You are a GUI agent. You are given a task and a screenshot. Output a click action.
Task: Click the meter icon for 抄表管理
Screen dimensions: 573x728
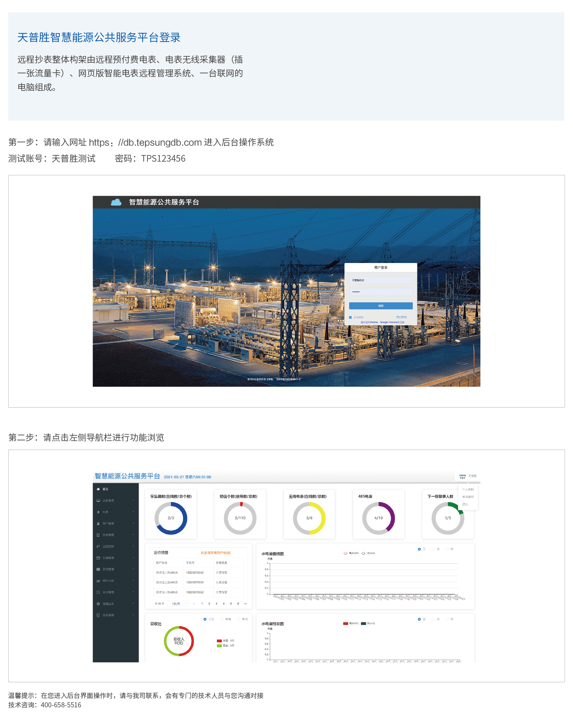pos(98,535)
